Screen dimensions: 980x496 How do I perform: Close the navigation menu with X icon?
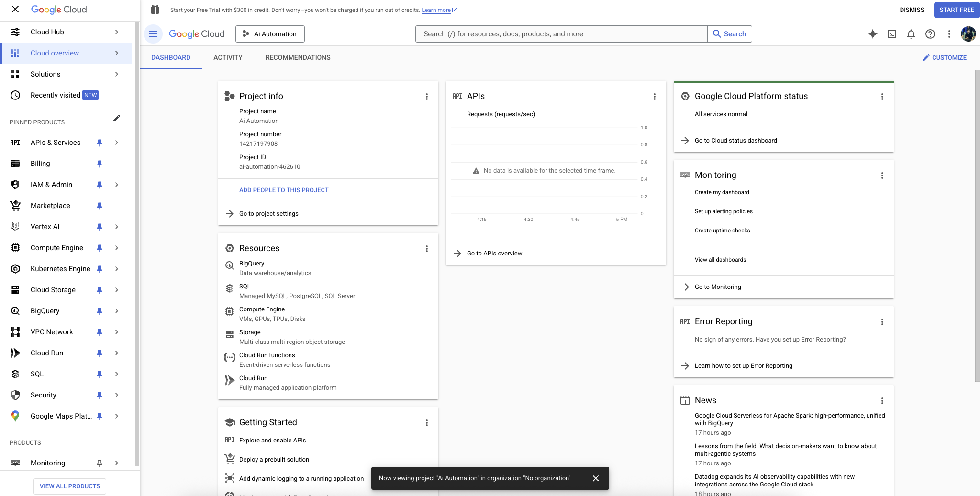[x=15, y=9]
